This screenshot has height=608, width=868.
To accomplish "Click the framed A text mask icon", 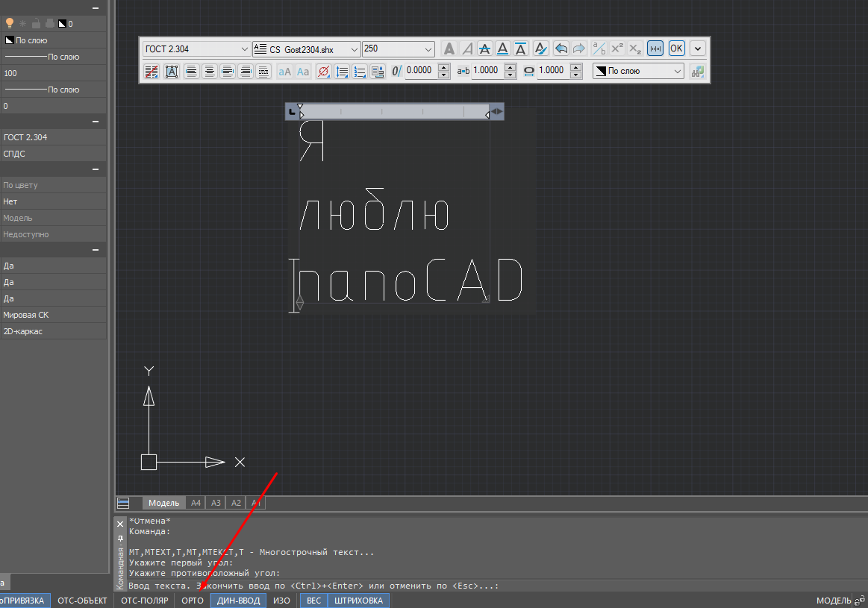I will (x=172, y=72).
